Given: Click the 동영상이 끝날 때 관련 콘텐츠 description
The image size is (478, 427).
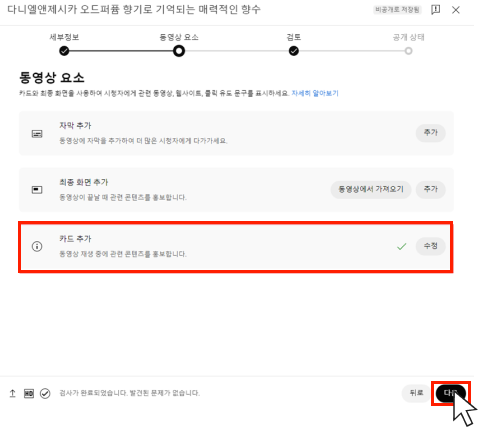Looking at the screenshot, I should pyautogui.click(x=123, y=198).
